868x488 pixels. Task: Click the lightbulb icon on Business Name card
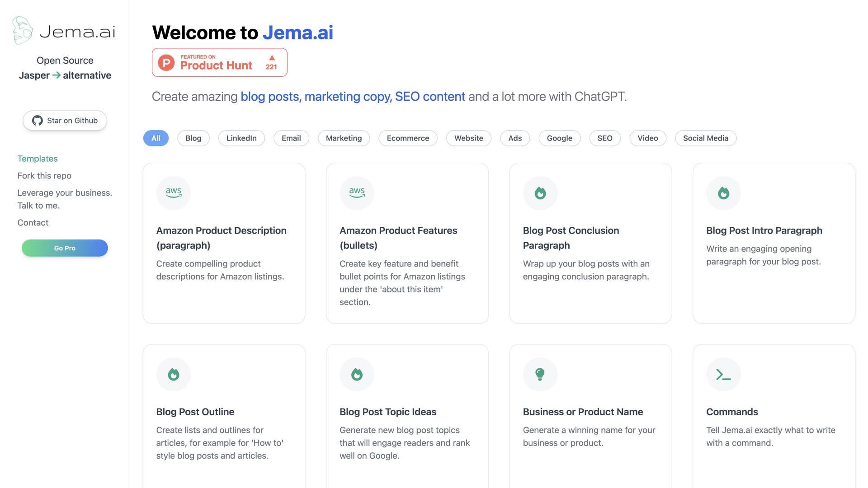540,374
